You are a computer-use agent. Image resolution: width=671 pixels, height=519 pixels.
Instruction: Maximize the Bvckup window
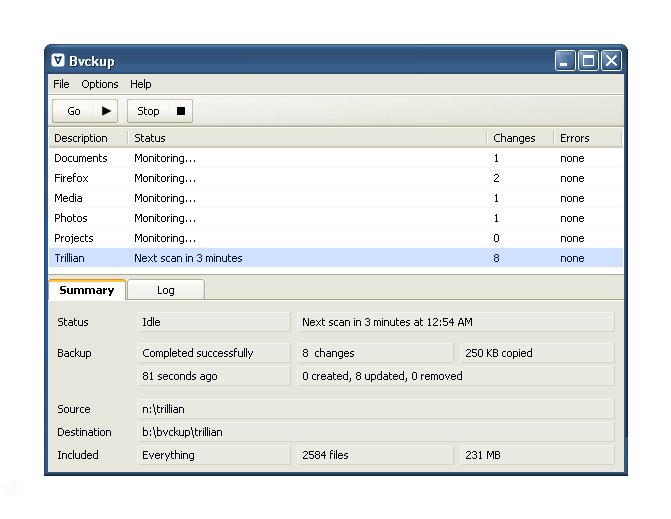[x=588, y=60]
